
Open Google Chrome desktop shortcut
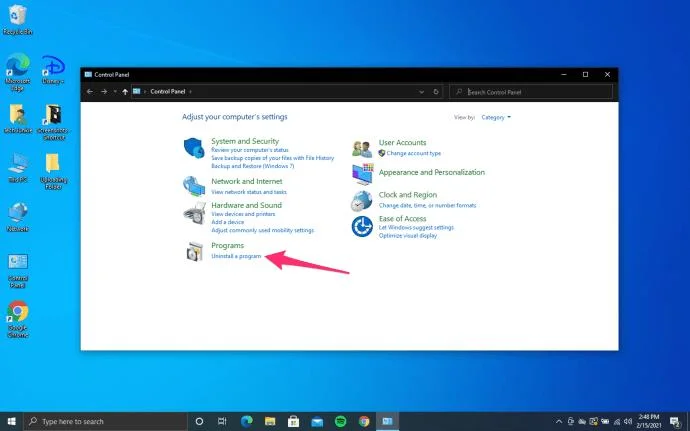[x=18, y=312]
